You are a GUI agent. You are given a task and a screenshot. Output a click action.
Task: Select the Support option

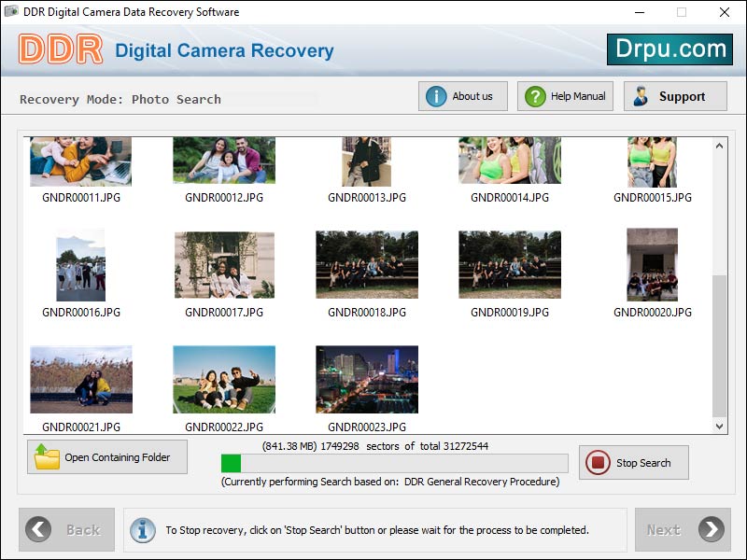674,95
